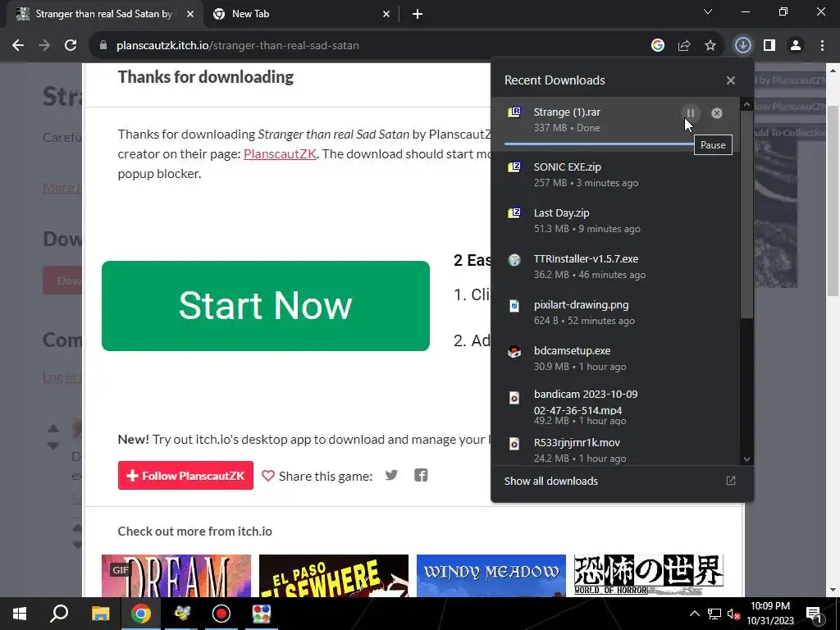Screen dimensions: 840x630
Task: Open Chrome three-dot menu
Action: pyautogui.click(x=822, y=46)
